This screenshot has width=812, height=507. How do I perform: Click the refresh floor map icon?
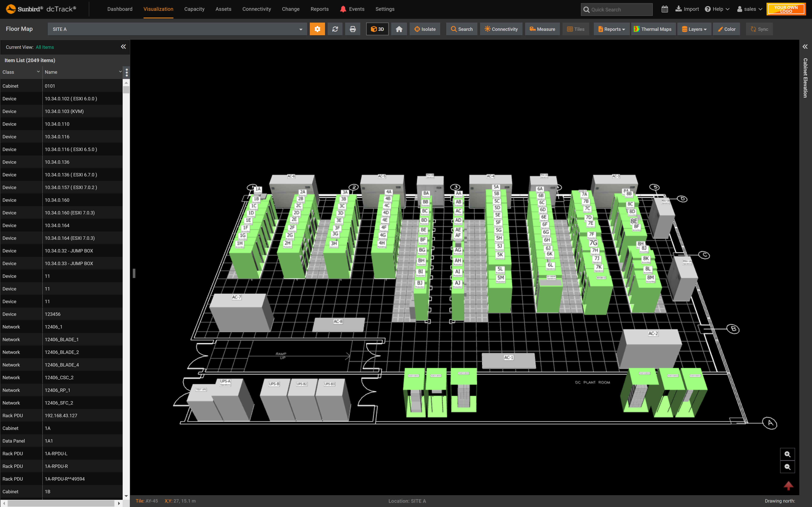[335, 29]
